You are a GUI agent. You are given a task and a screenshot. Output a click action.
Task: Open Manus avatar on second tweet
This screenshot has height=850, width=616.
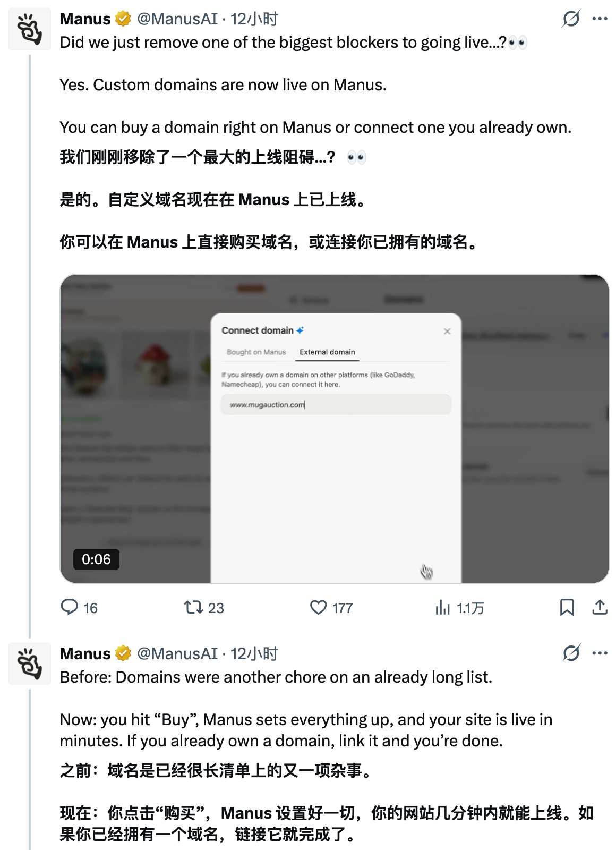click(30, 664)
